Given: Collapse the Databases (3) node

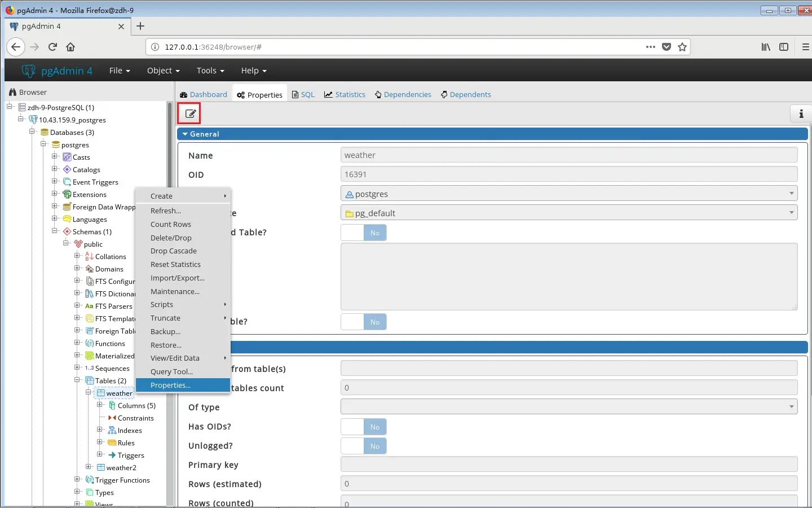Looking at the screenshot, I should (x=32, y=132).
